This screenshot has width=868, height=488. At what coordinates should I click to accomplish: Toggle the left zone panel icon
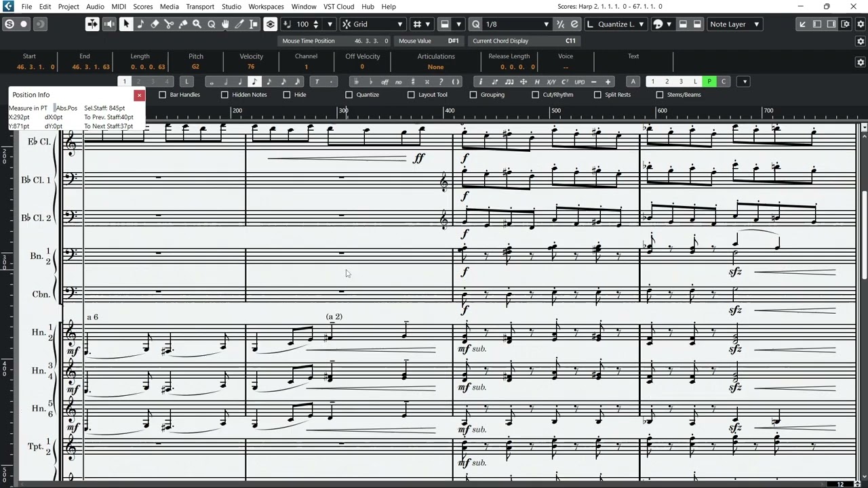pyautogui.click(x=817, y=24)
